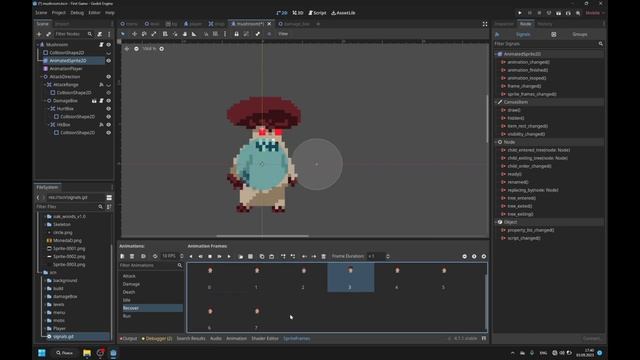Collapse the DamageBox node
640x360 pixels.
tap(45, 100)
